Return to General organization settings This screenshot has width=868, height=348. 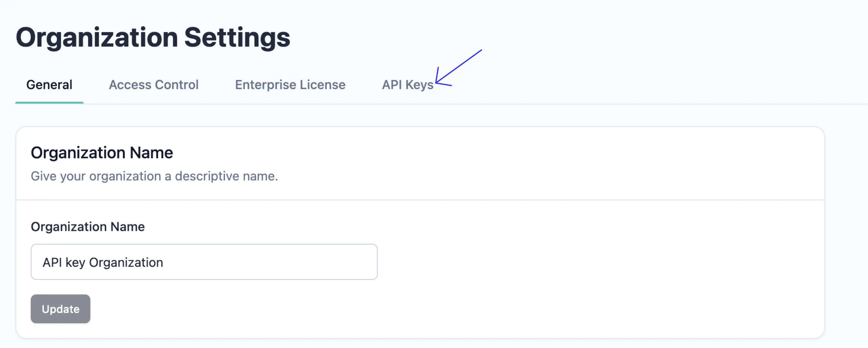pos(49,85)
